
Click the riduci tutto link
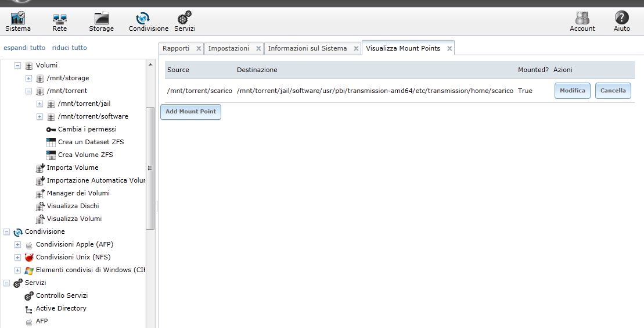70,48
